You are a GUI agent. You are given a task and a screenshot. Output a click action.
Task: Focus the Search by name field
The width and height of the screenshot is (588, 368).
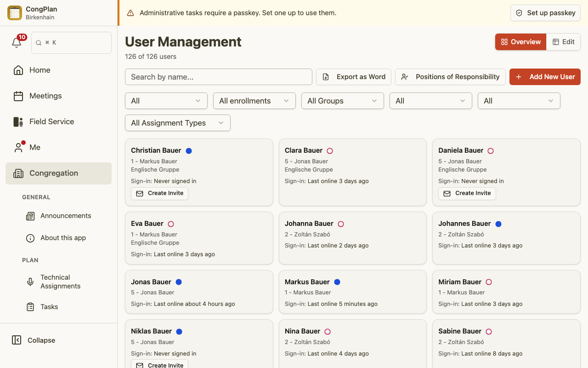pos(219,77)
